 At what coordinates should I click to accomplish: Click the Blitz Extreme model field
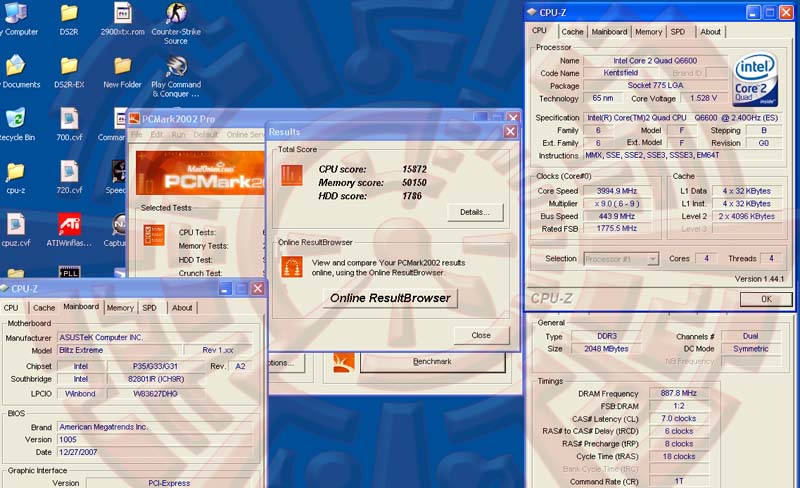[x=119, y=350]
